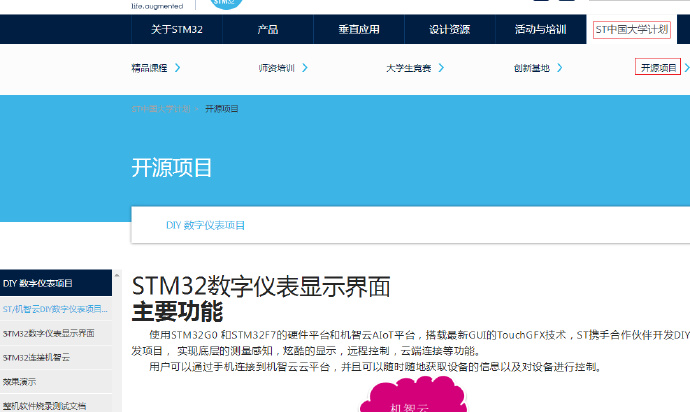The height and width of the screenshot is (412, 690).
Task: Open the 垂直应用 navigation menu
Action: (359, 29)
